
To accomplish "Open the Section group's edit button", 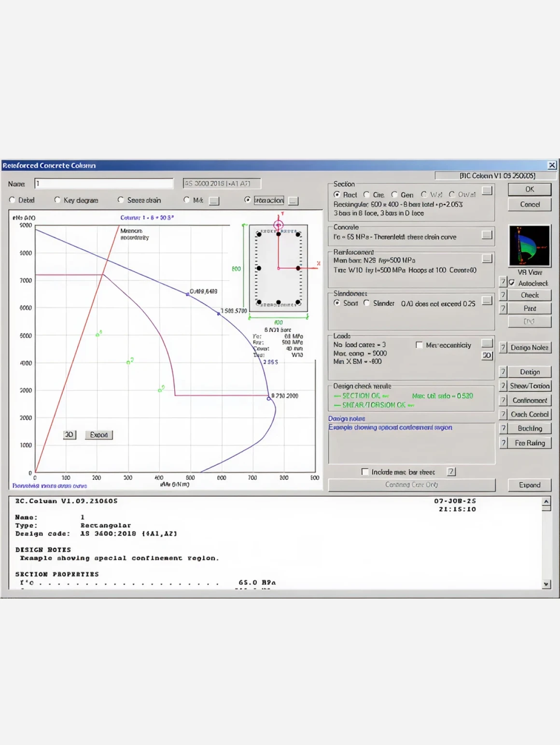I will click(487, 190).
